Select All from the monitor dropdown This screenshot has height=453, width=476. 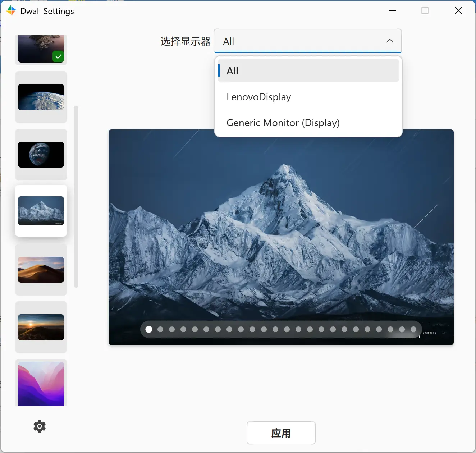click(308, 70)
